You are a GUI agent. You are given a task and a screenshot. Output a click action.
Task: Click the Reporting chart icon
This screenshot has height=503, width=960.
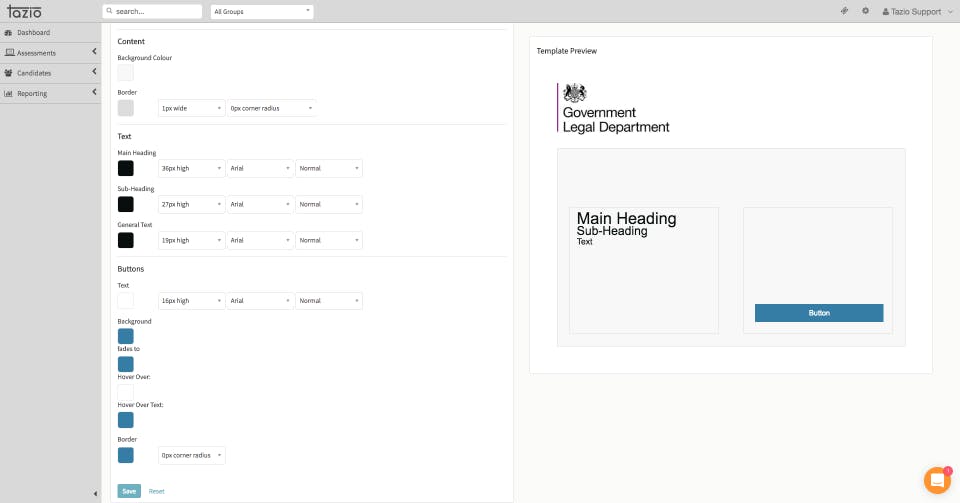click(x=9, y=94)
